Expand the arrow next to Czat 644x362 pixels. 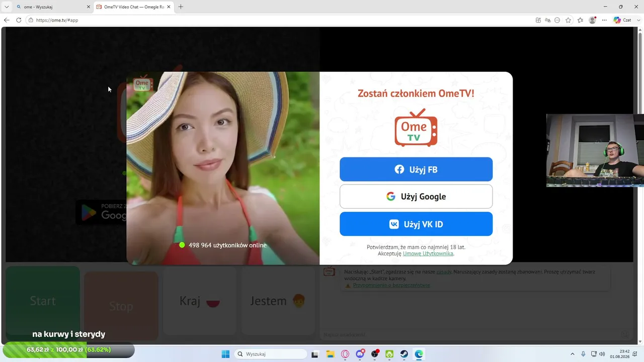click(637, 20)
